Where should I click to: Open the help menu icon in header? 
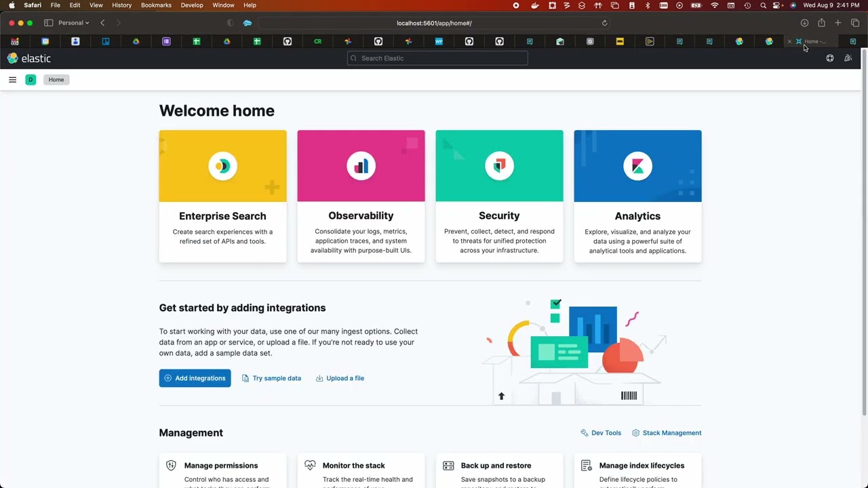(830, 58)
